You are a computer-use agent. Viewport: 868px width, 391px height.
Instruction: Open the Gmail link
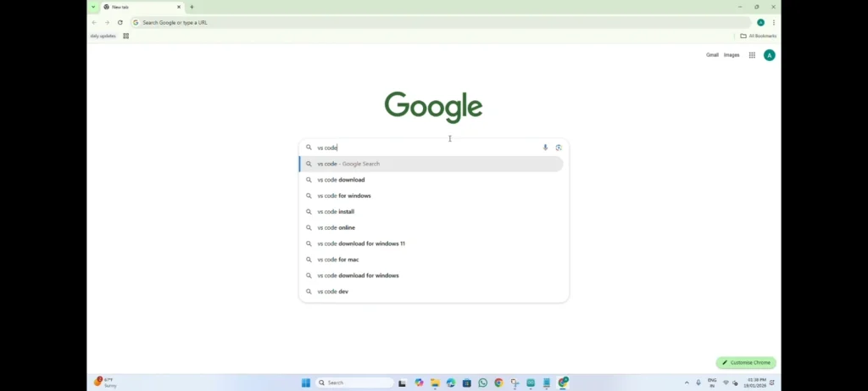[712, 55]
